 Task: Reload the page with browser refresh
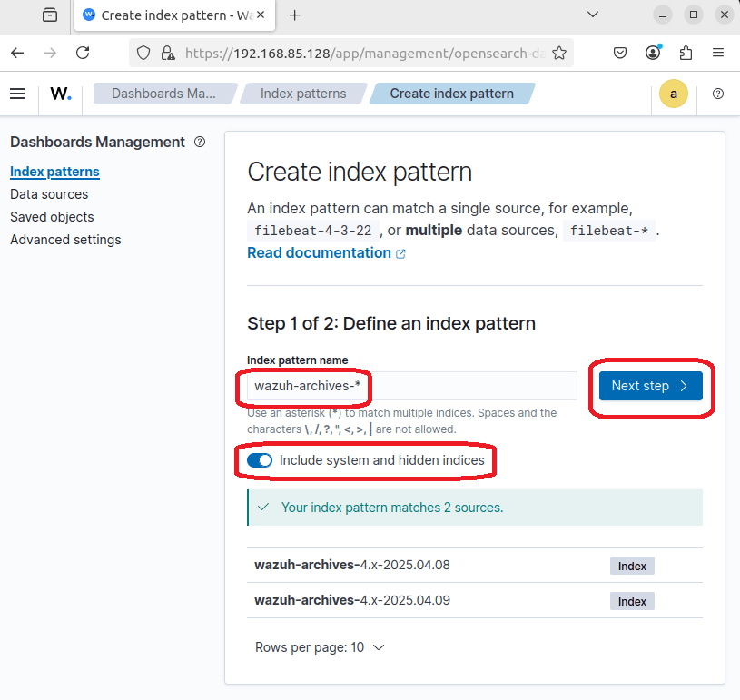[x=83, y=53]
